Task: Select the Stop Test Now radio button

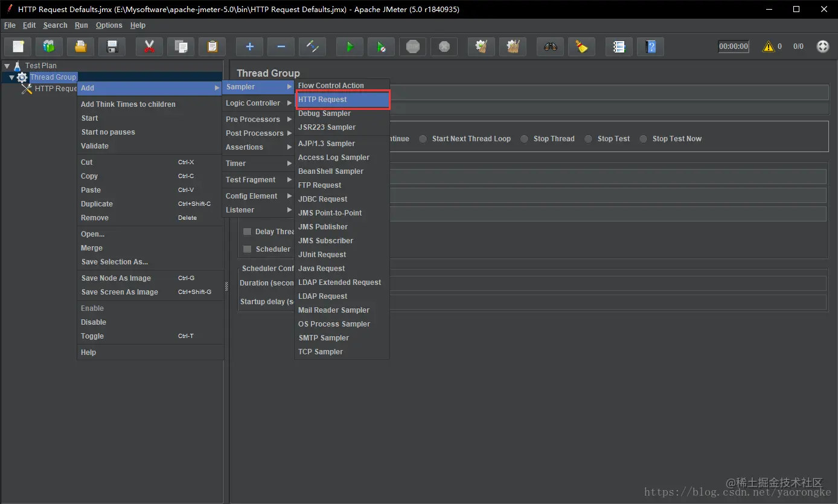Action: 643,139
